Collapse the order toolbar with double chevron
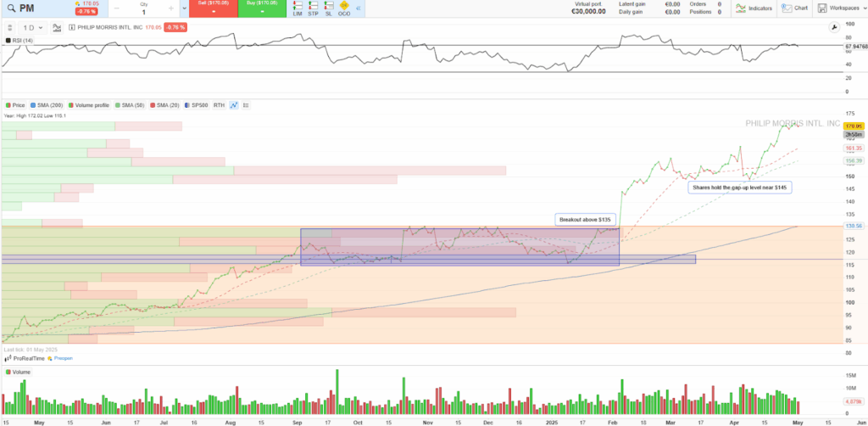The width and height of the screenshot is (868, 426). [359, 9]
